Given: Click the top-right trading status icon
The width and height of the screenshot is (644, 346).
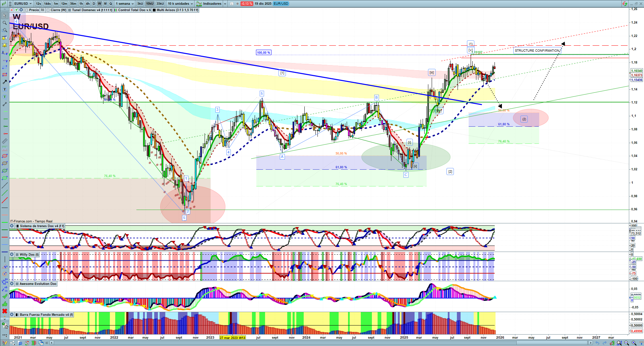Looking at the screenshot, I should (x=624, y=4).
